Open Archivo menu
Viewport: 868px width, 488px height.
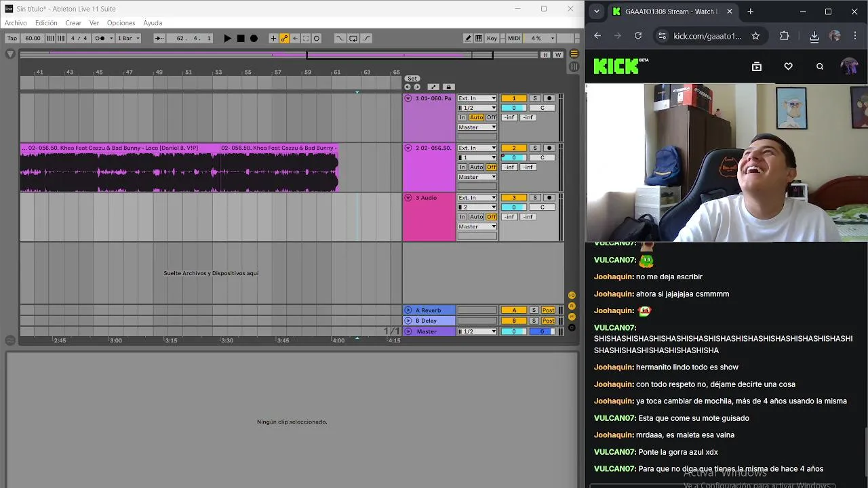(x=16, y=23)
